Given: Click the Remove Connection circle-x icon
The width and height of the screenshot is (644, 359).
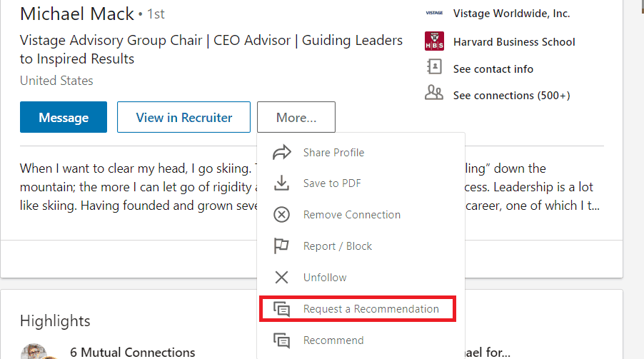Looking at the screenshot, I should click(282, 215).
